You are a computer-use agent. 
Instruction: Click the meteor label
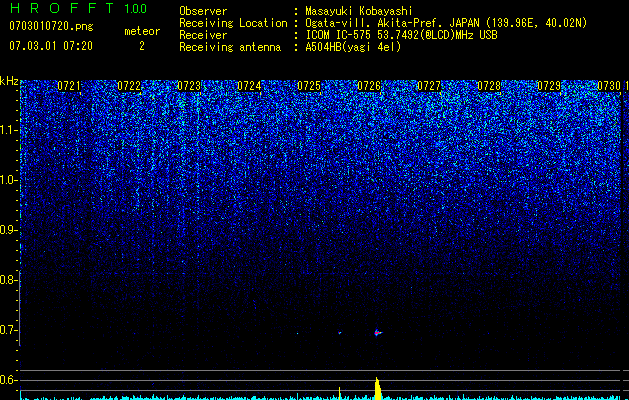[x=142, y=31]
